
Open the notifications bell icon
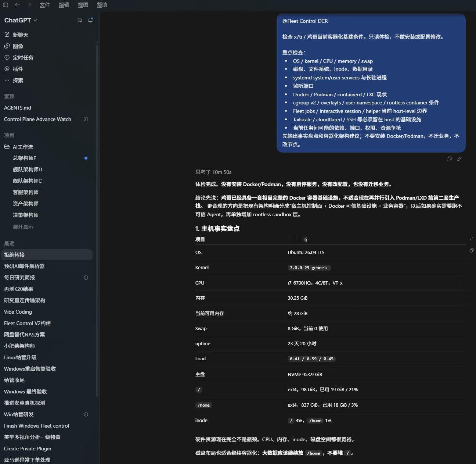point(90,20)
